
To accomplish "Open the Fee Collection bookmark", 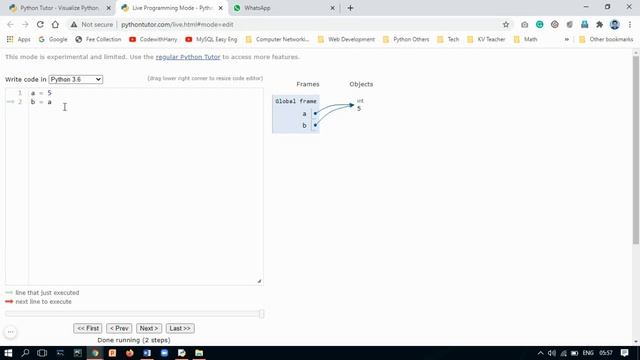I will pos(98,39).
